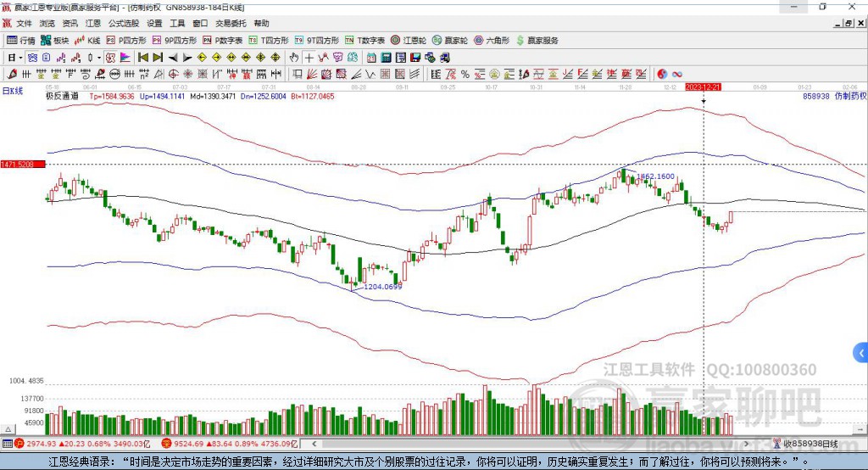Open 赢家服务 with the dollar icon
This screenshot has height=470, width=868.
click(x=537, y=41)
